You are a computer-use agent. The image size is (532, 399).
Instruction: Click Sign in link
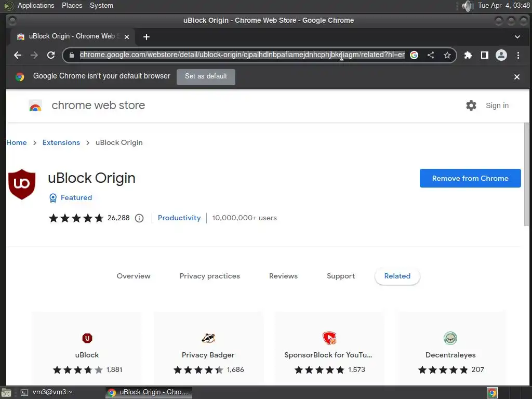click(497, 105)
